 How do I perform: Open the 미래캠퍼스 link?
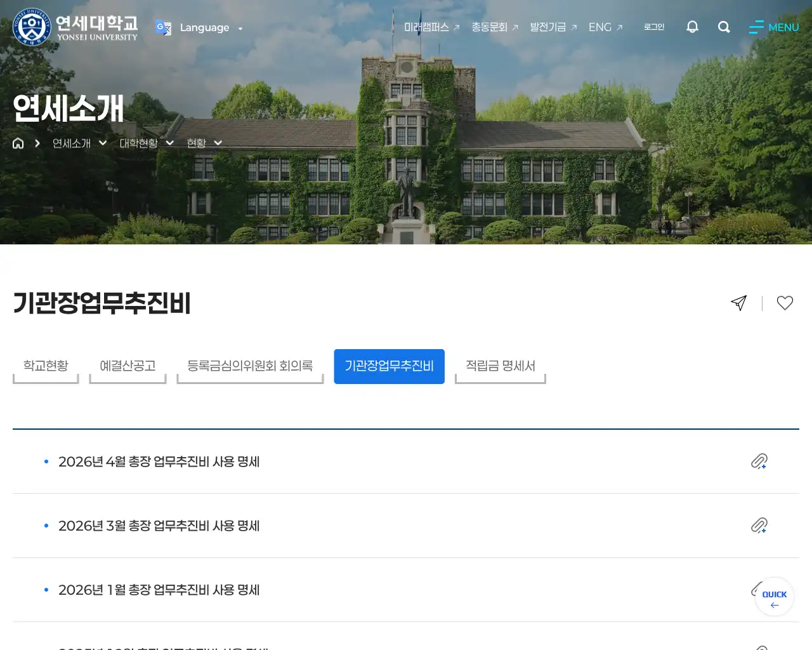pyautogui.click(x=431, y=27)
